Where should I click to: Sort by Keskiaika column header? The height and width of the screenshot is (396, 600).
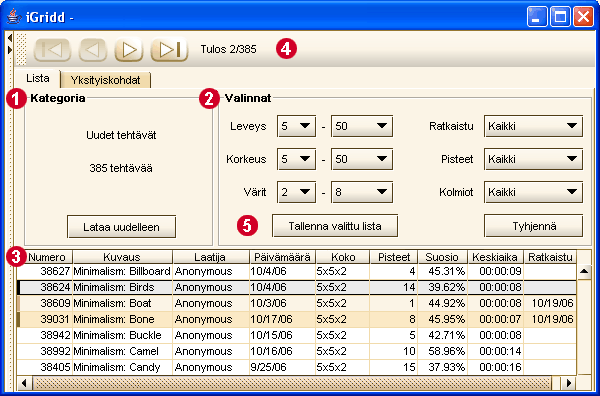click(496, 257)
